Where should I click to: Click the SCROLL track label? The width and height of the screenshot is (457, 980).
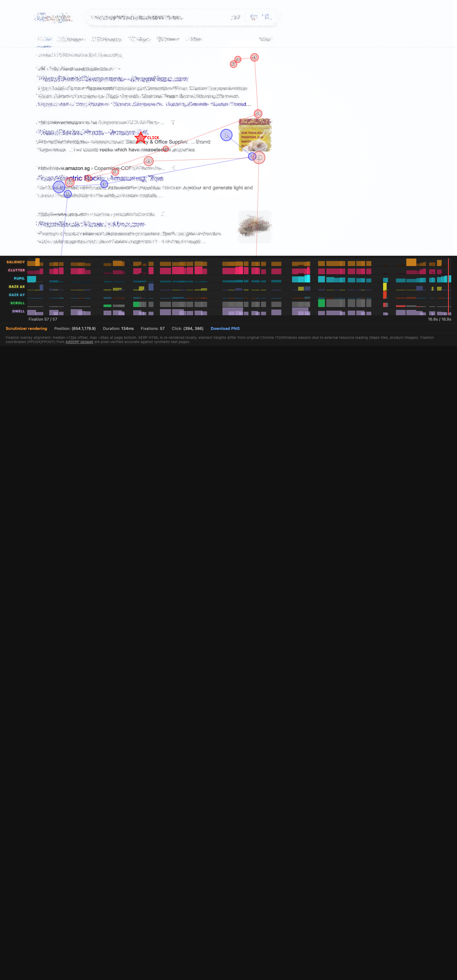17,303
